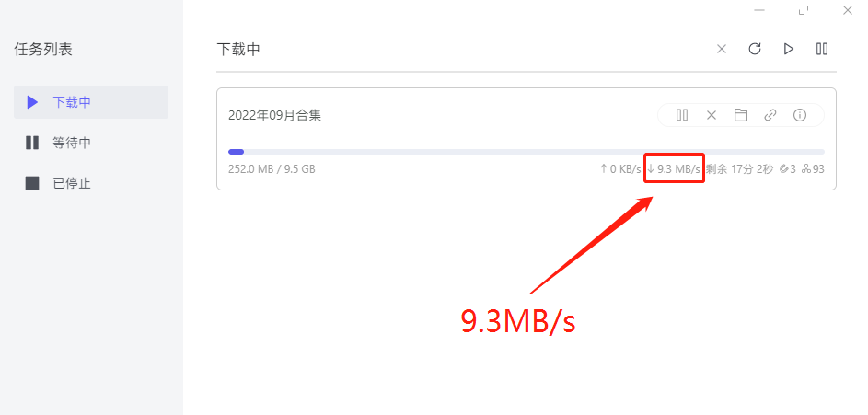Remove selected tasks using header X icon

tap(722, 49)
